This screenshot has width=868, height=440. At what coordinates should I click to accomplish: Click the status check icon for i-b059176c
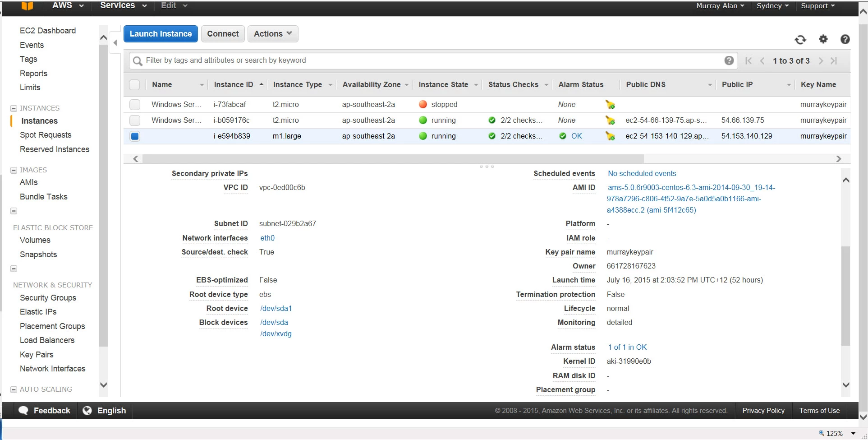point(492,120)
